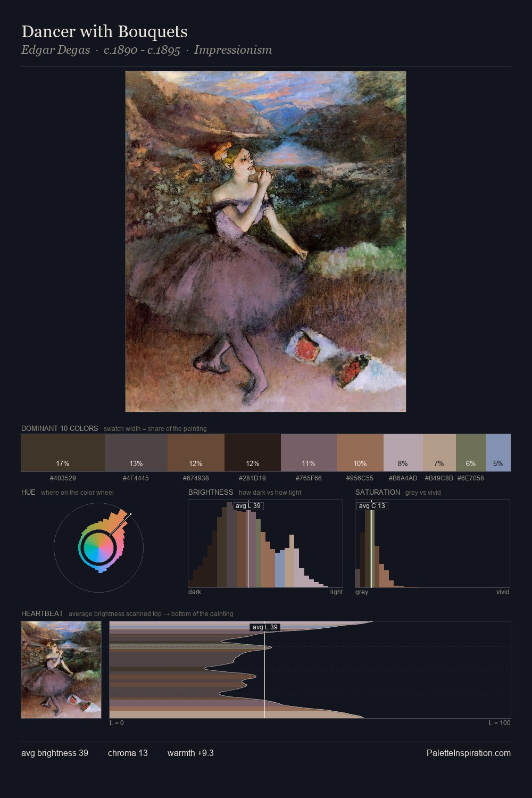Click hex code #B49C8B

pos(439,478)
